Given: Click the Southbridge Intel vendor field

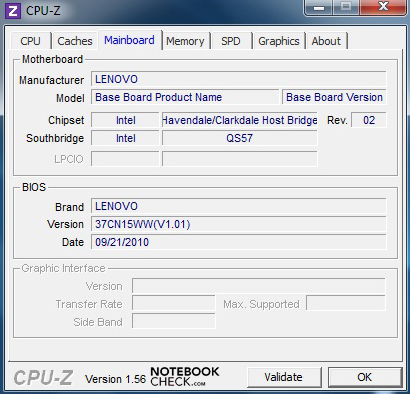Looking at the screenshot, I should 125,138.
